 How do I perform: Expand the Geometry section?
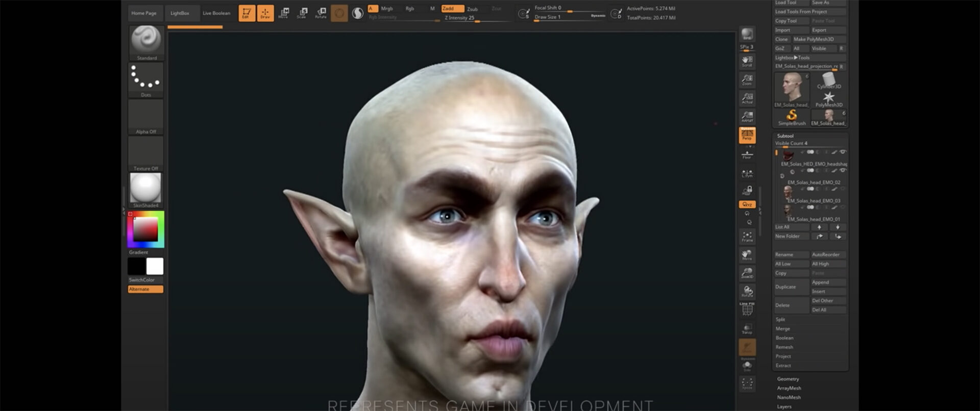tap(788, 379)
